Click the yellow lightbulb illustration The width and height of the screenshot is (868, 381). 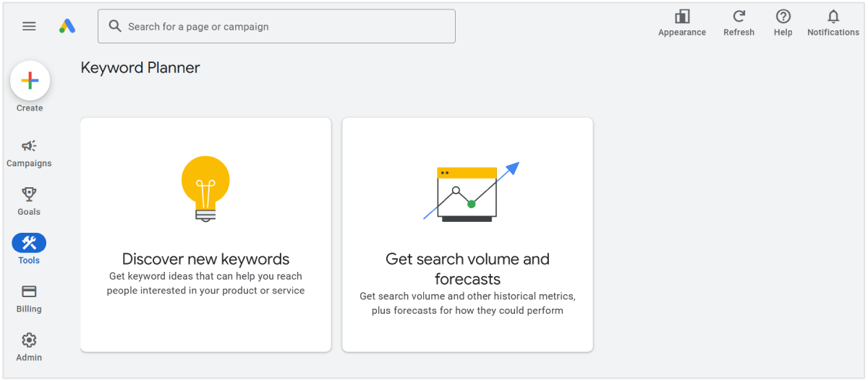click(x=205, y=188)
